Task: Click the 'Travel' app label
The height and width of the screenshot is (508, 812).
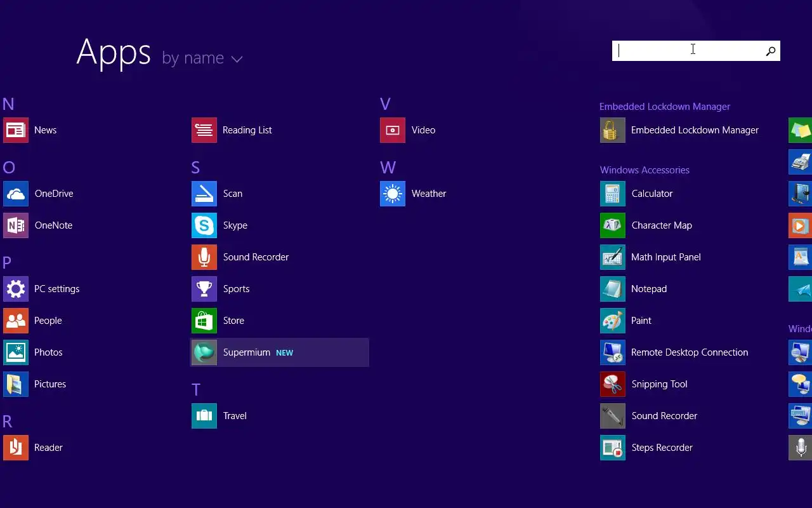Action: 235,416
